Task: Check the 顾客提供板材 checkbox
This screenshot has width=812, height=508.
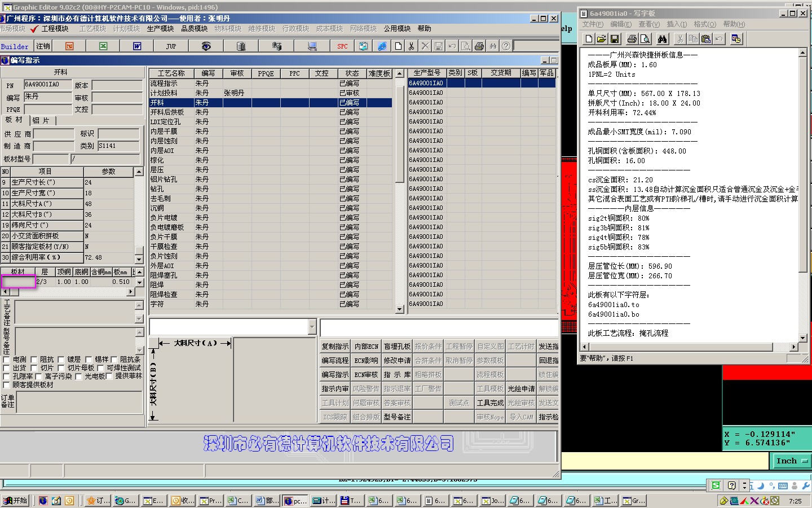Action: point(7,385)
